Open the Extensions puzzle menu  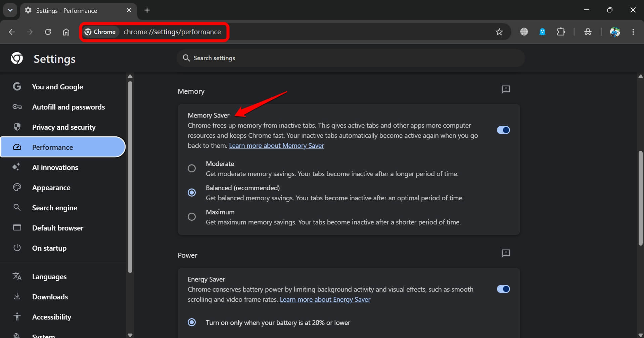pos(561,32)
